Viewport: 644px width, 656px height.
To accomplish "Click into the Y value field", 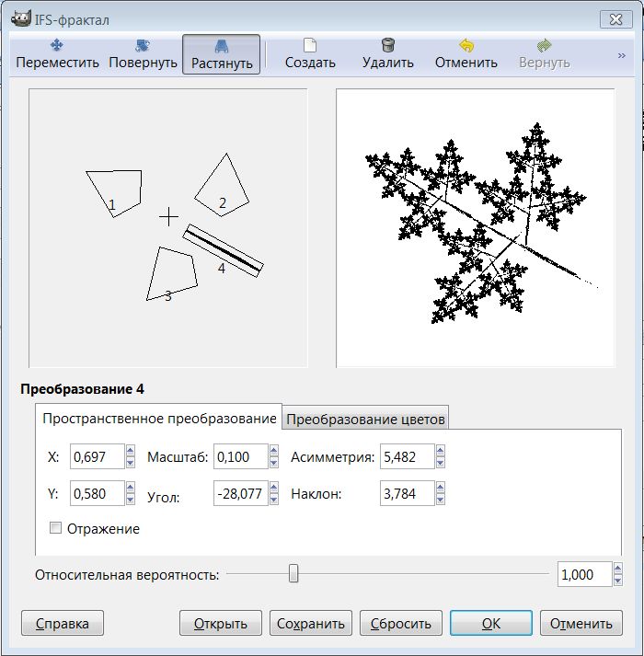I will (98, 493).
